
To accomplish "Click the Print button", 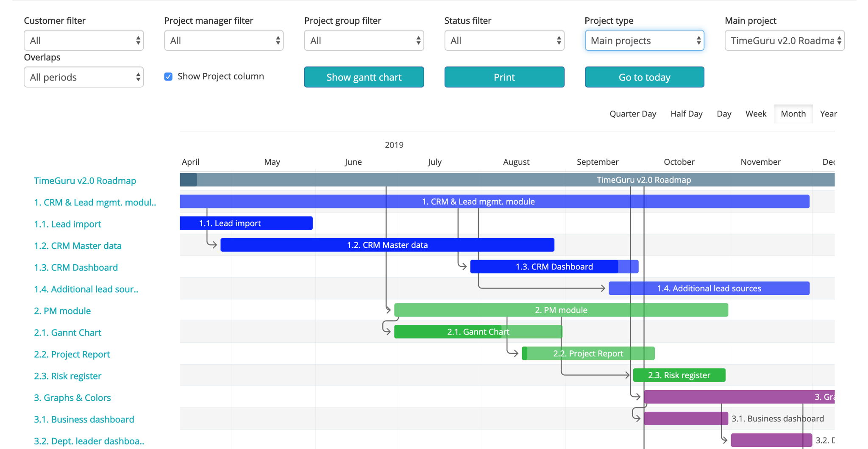I will 504,77.
